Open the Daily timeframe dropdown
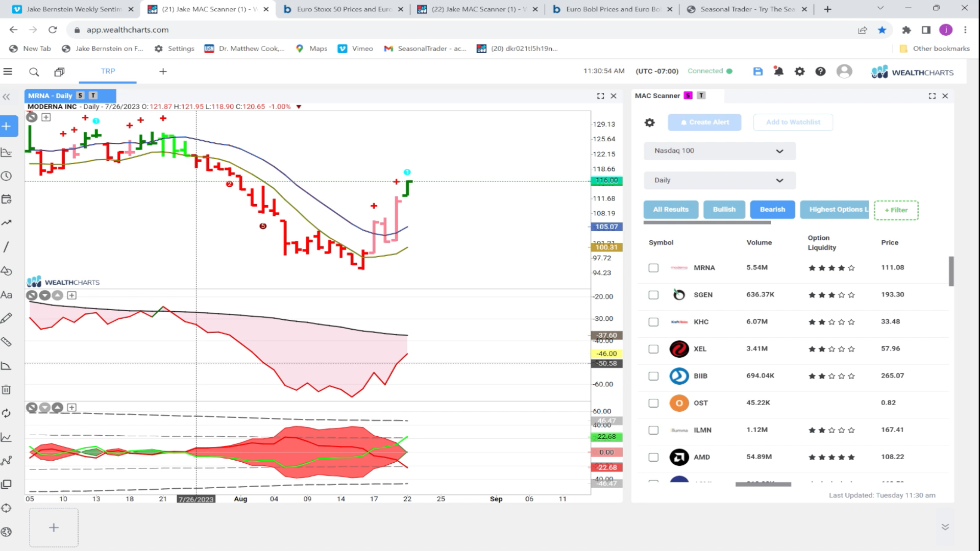Image resolution: width=980 pixels, height=551 pixels. click(x=720, y=180)
